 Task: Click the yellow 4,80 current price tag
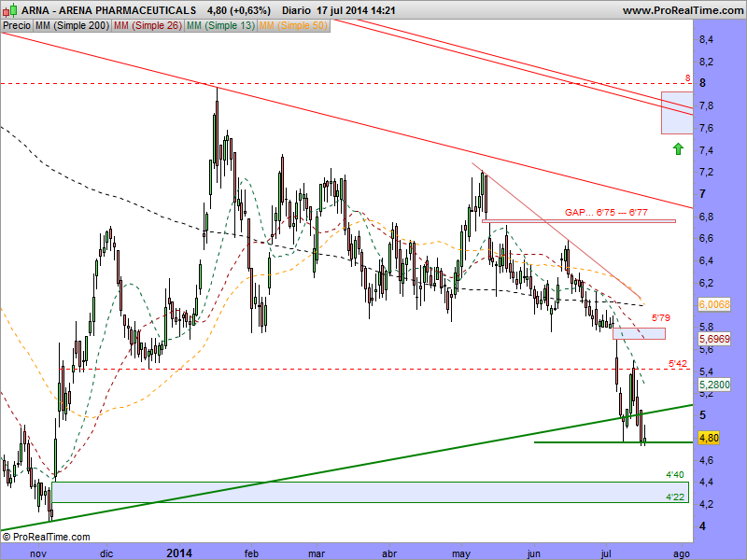click(709, 438)
